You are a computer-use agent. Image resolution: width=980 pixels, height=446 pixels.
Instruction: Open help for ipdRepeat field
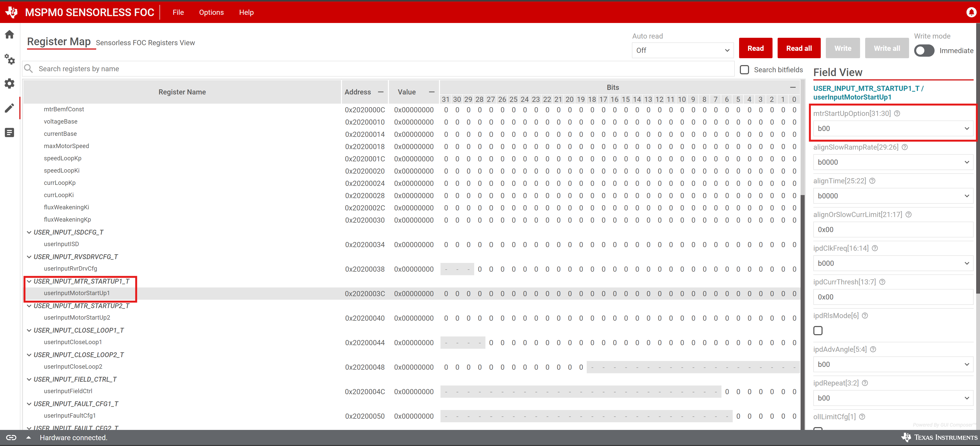click(865, 383)
